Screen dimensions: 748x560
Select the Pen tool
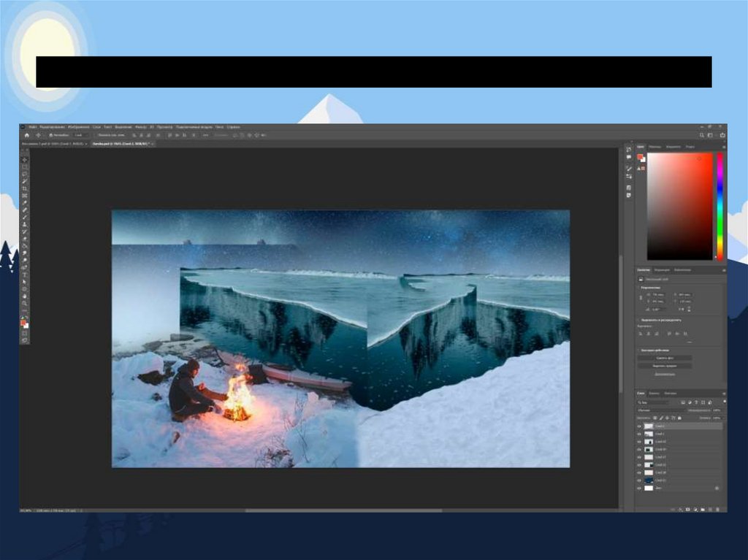pyautogui.click(x=25, y=266)
